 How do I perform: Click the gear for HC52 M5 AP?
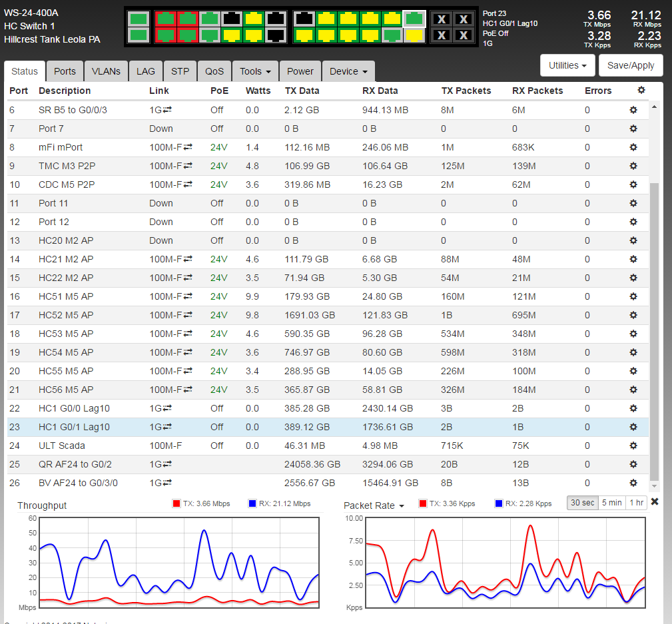point(633,315)
